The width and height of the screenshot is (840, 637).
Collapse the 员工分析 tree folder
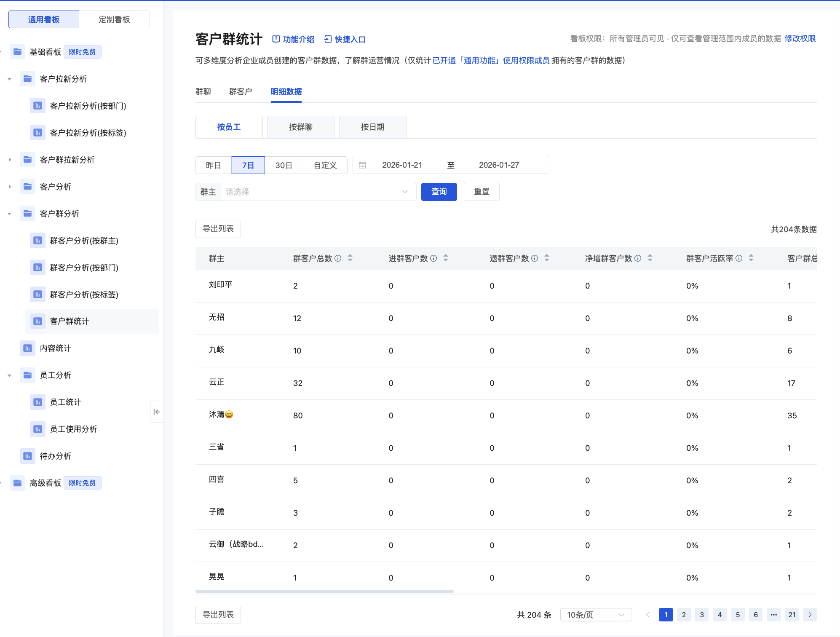point(9,375)
